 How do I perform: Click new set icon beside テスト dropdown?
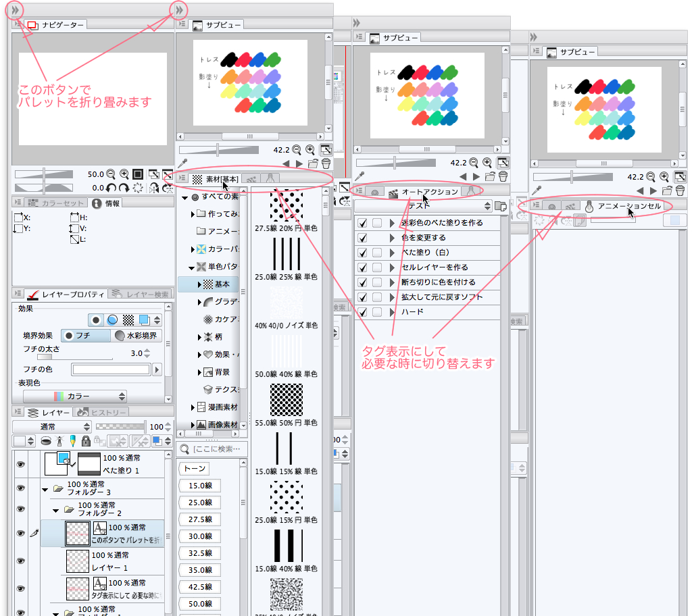tap(501, 206)
